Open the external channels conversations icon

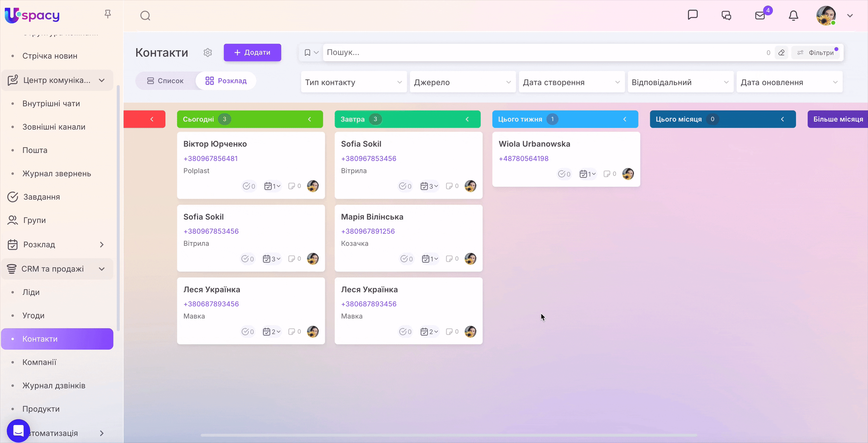click(726, 15)
